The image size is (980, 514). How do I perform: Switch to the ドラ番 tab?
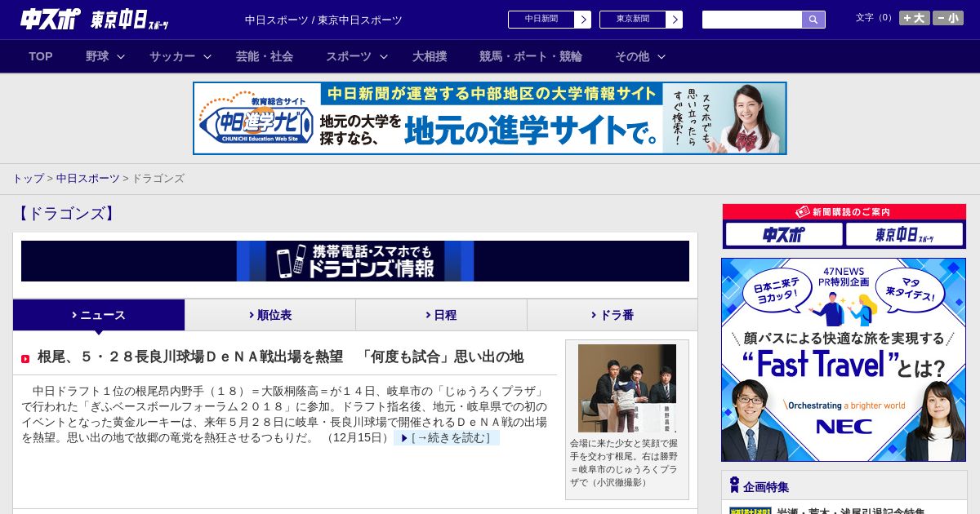pos(612,315)
